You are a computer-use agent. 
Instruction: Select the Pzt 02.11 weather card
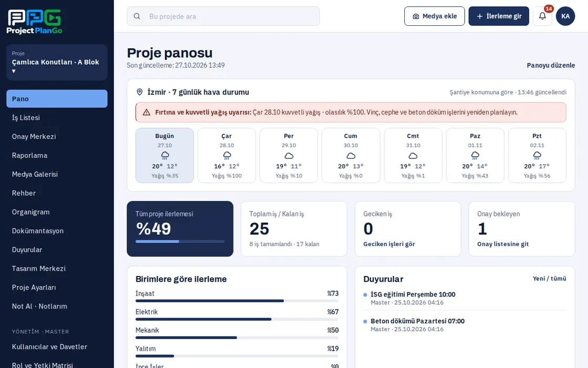pos(537,156)
